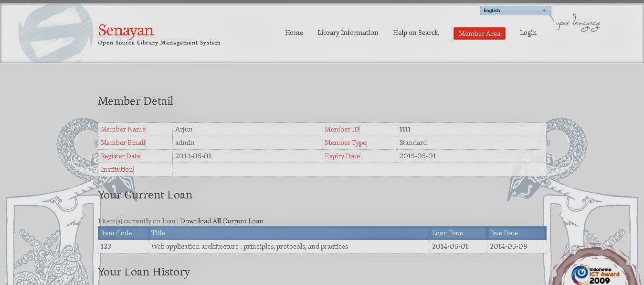Click the Institution label
Screen dimensions: 644x285
117,169
